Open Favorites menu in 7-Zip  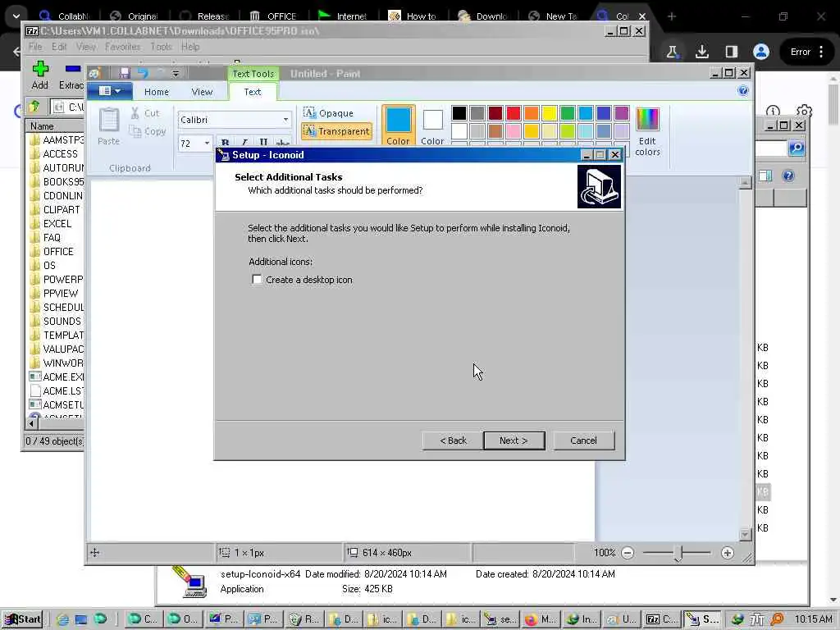coord(123,47)
